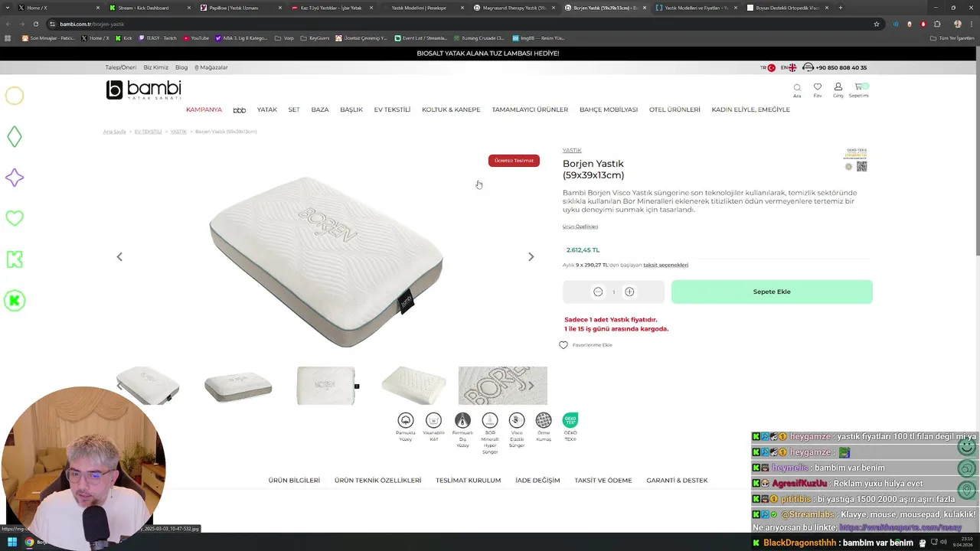The height and width of the screenshot is (551, 980).
Task: Click the Sepete Ekle button
Action: 772,292
